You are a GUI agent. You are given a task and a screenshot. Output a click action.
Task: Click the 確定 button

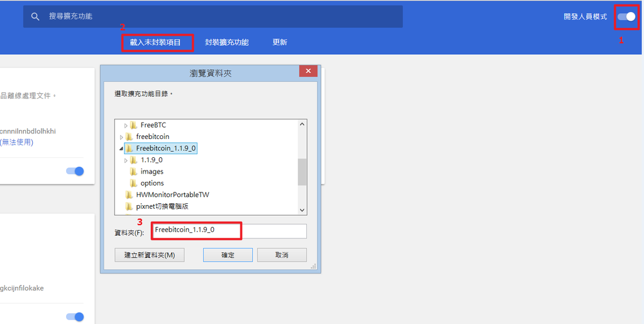[228, 255]
